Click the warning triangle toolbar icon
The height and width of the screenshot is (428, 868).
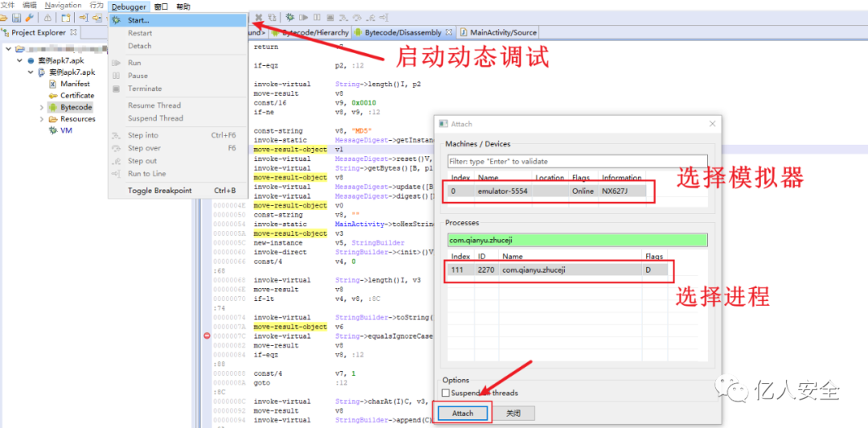coord(47,18)
